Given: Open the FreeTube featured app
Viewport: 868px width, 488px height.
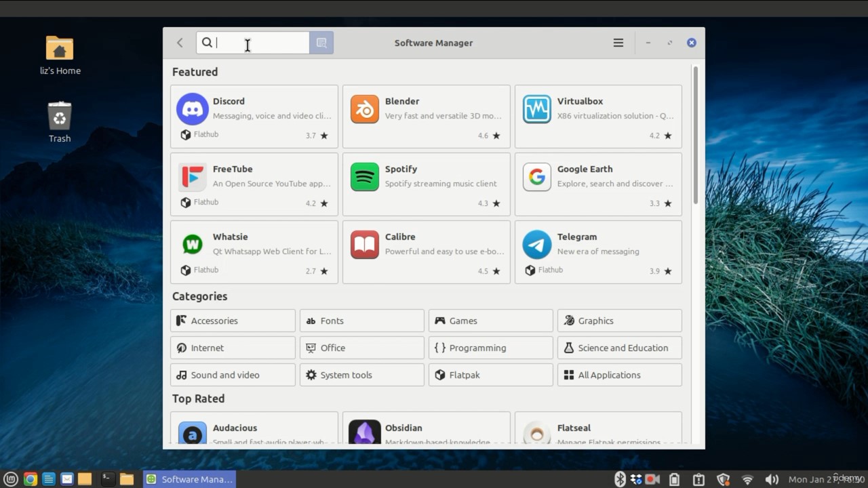Looking at the screenshot, I should pyautogui.click(x=254, y=184).
